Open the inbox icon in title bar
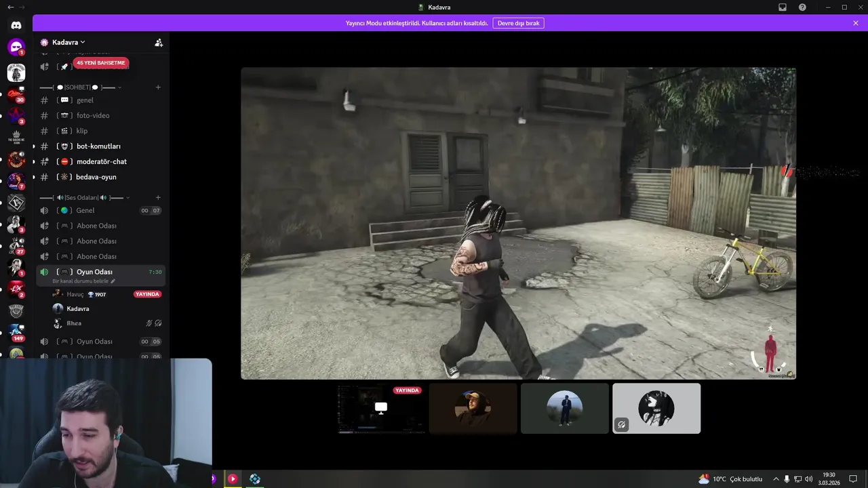 (x=783, y=7)
